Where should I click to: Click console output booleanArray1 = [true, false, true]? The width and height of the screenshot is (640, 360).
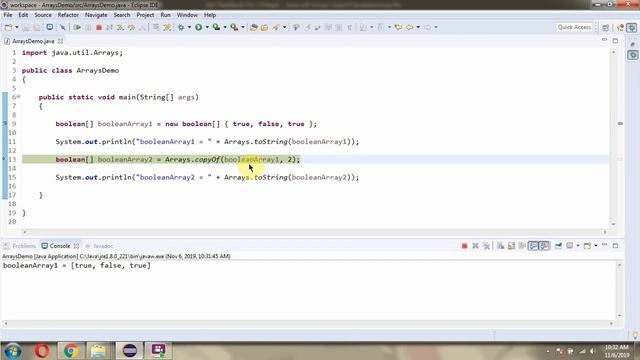click(x=77, y=265)
